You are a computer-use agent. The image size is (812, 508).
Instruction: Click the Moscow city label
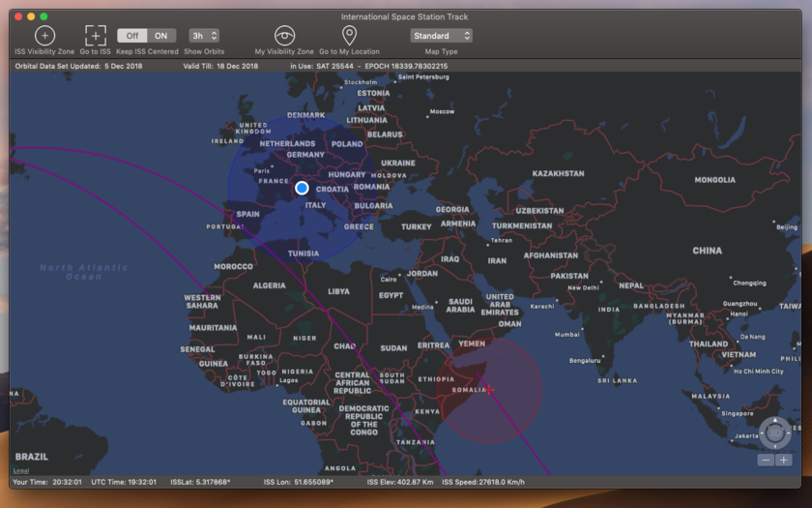pyautogui.click(x=443, y=111)
